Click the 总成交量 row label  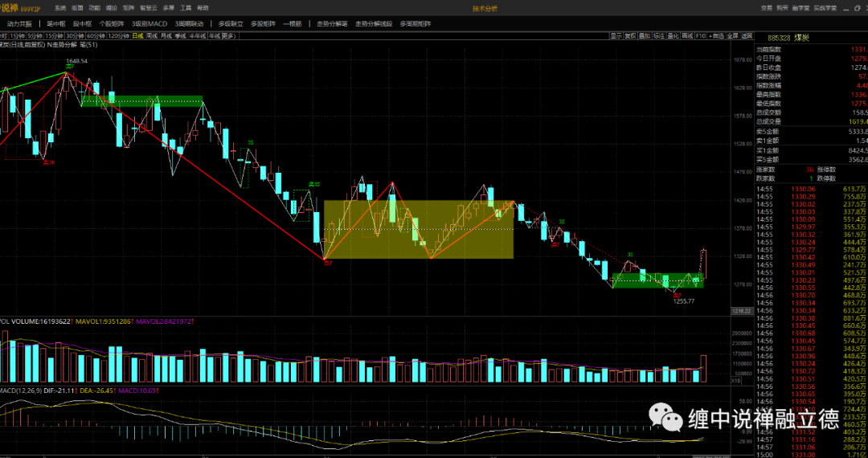(x=768, y=121)
